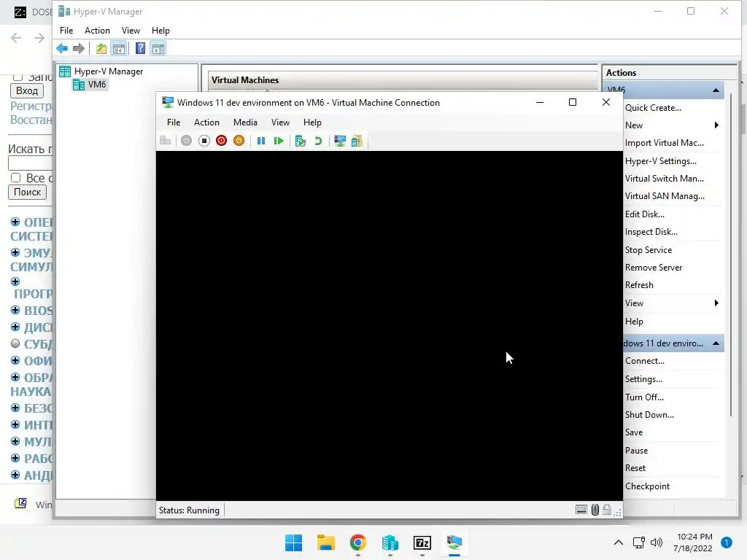Expand the 'View' submenu arrow in Actions
747x560 pixels.
[716, 303]
